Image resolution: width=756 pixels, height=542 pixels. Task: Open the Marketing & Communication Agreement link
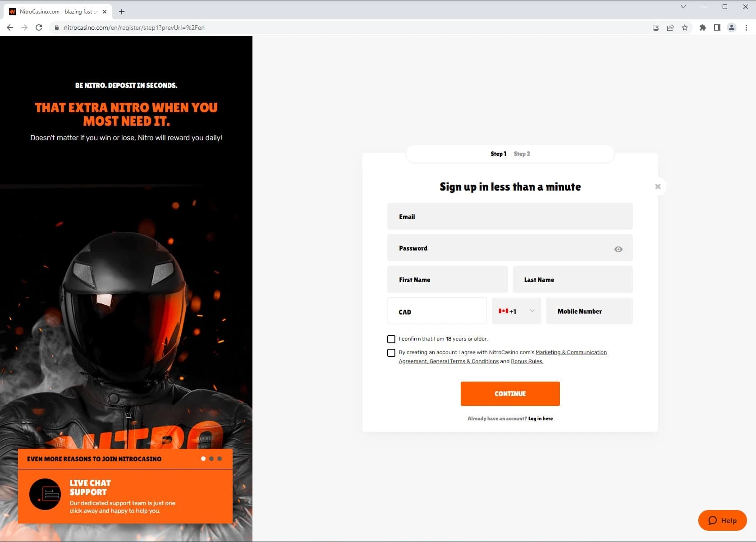click(571, 352)
